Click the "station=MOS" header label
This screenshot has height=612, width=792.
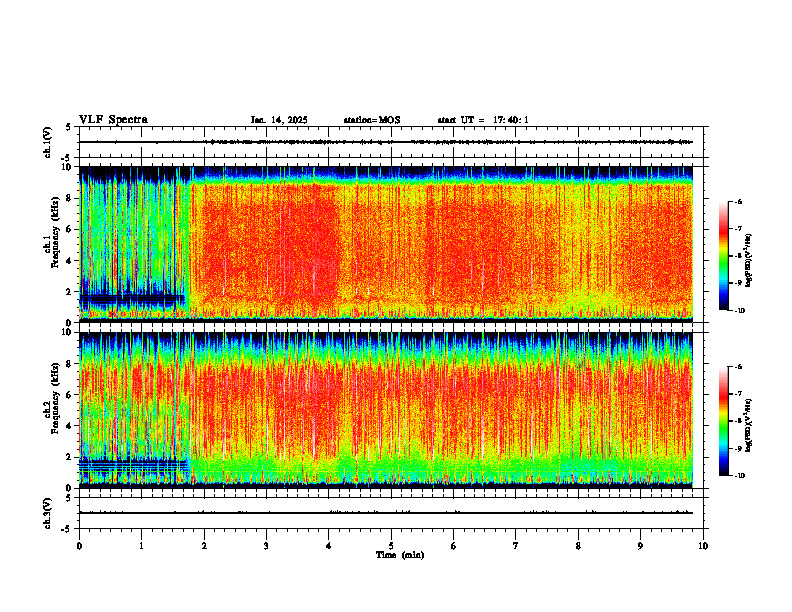point(372,120)
